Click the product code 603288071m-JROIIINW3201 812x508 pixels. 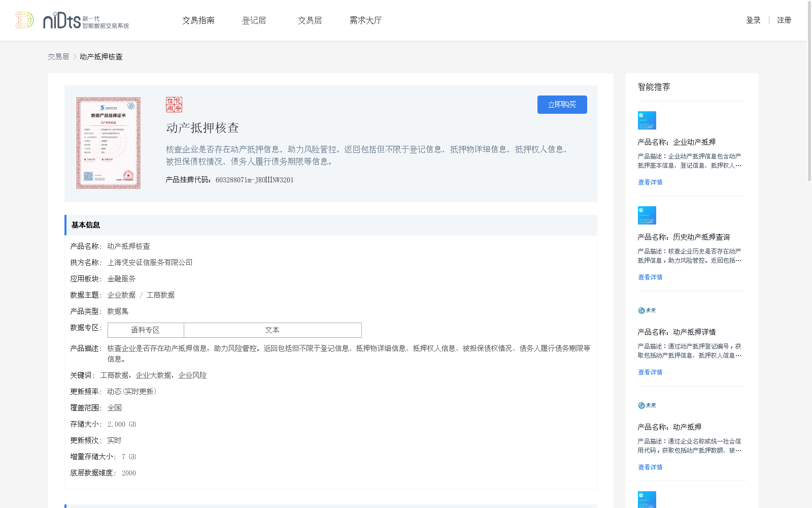(x=254, y=180)
